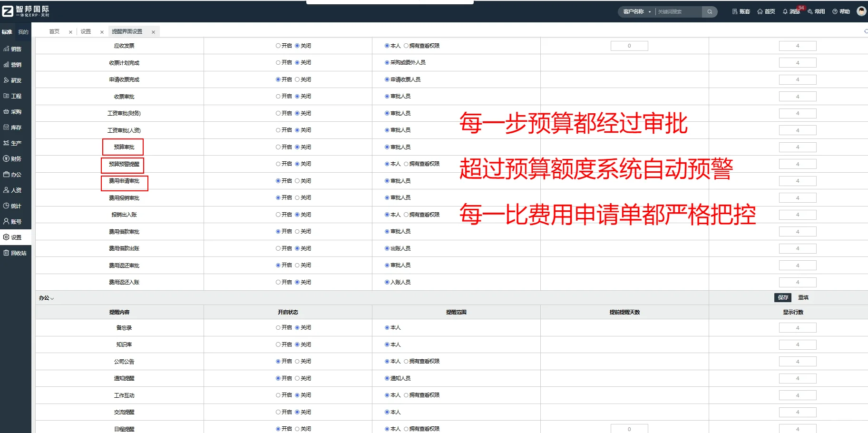Click the 保存 save button

point(783,297)
